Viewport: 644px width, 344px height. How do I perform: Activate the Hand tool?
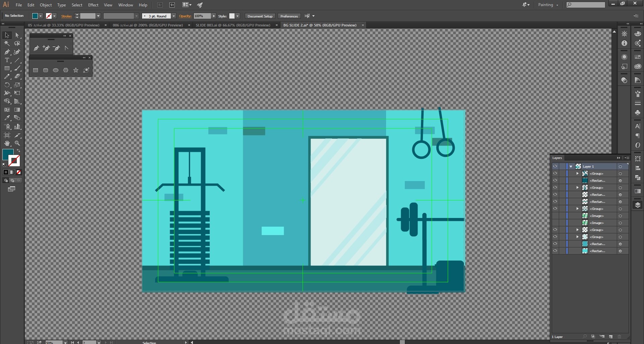7,143
